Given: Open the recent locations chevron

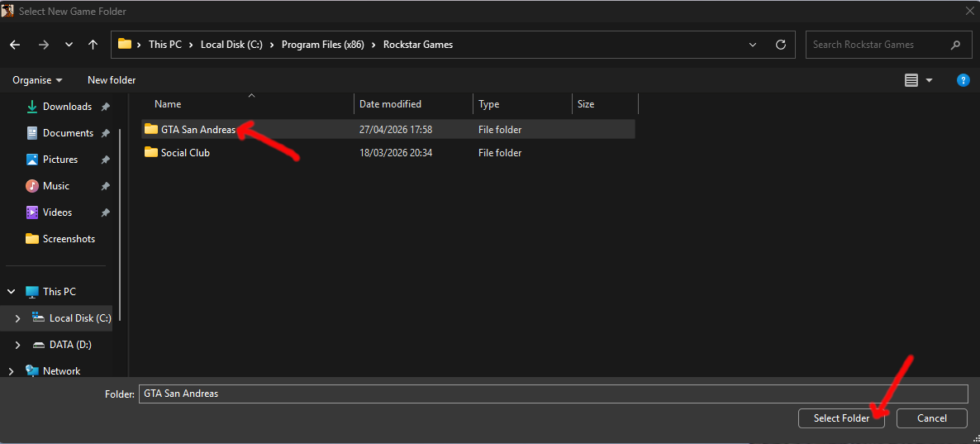Looking at the screenshot, I should (69, 45).
